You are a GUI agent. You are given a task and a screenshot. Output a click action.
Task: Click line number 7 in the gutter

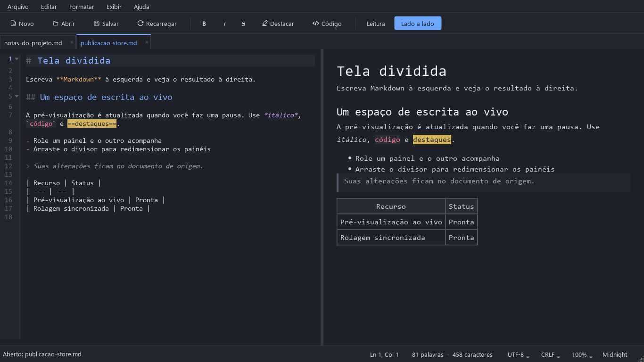(x=10, y=115)
